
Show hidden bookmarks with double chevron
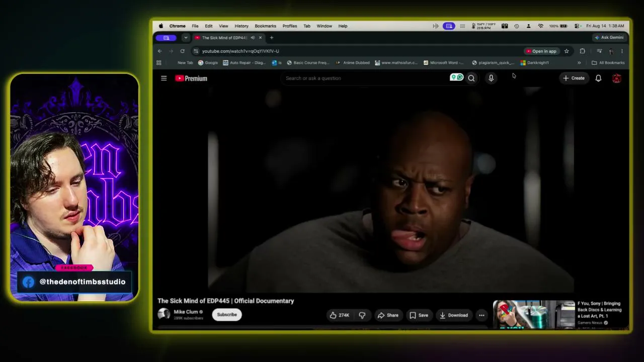tap(579, 63)
